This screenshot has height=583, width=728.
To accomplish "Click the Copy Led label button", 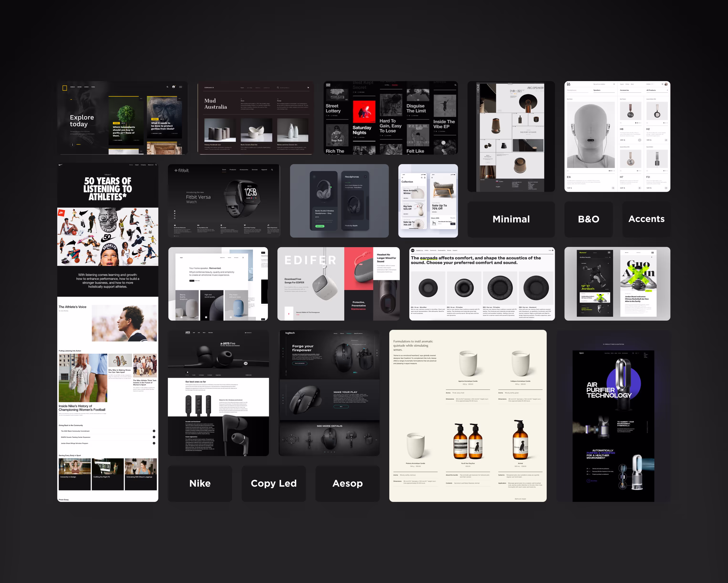I will point(274,483).
